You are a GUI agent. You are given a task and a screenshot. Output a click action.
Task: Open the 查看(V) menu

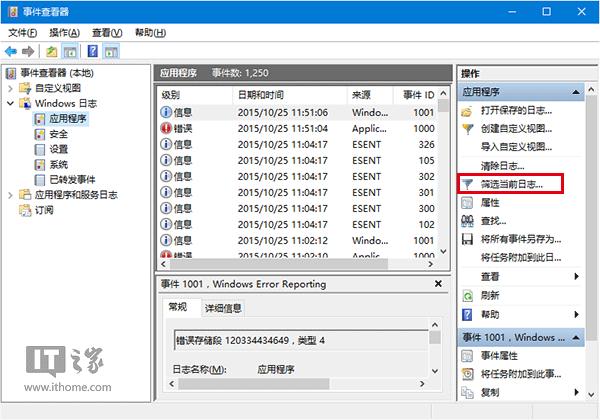pos(107,33)
